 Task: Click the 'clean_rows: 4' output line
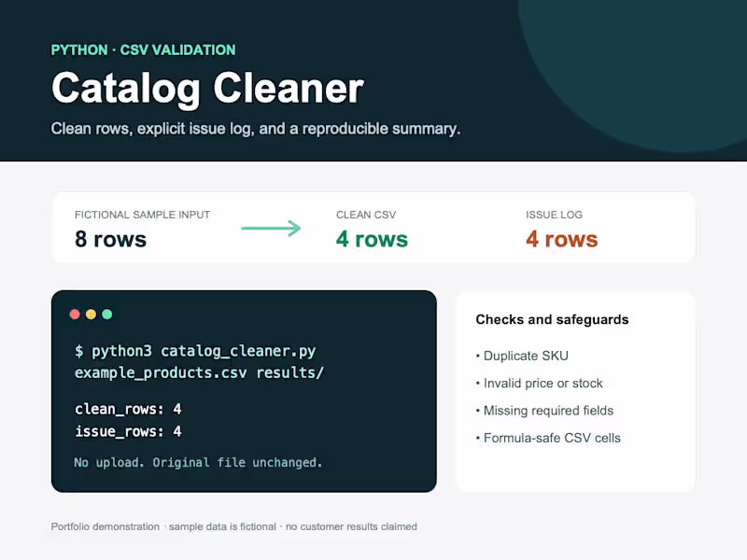(x=128, y=409)
